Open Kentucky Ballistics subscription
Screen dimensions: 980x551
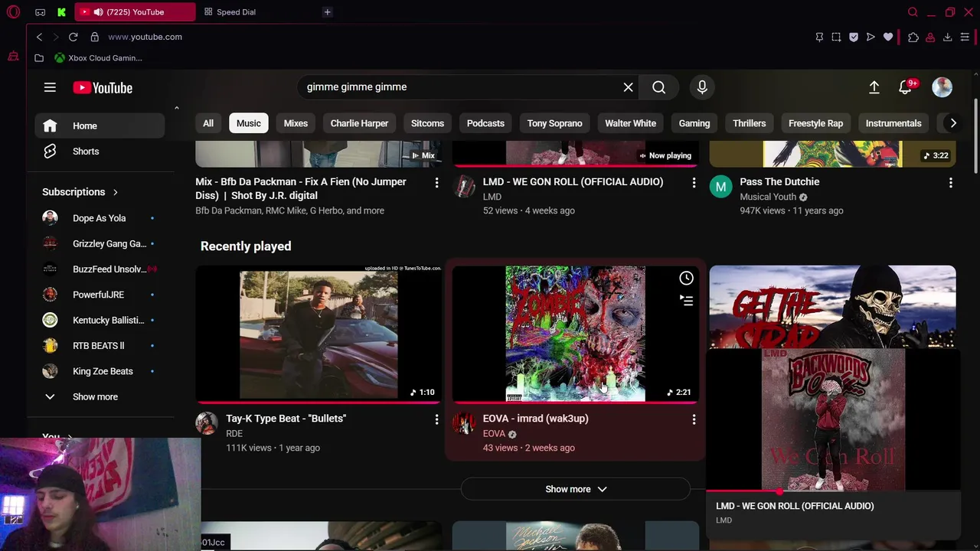click(x=100, y=321)
